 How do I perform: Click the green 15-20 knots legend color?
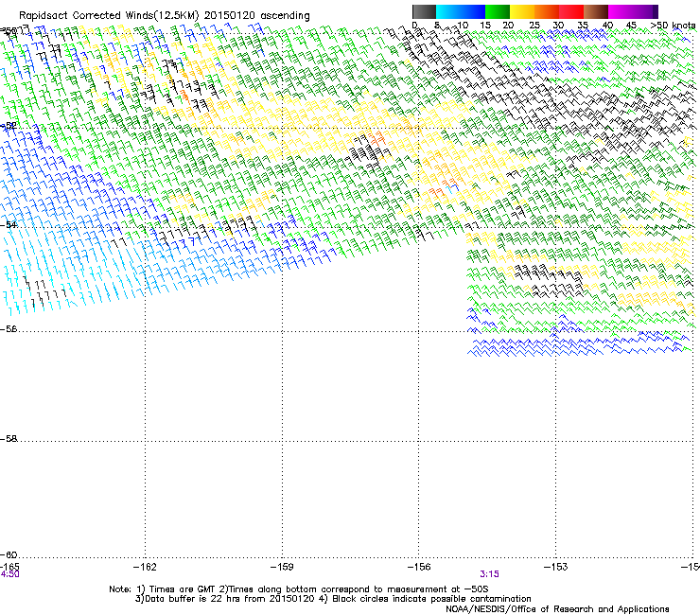click(x=498, y=11)
